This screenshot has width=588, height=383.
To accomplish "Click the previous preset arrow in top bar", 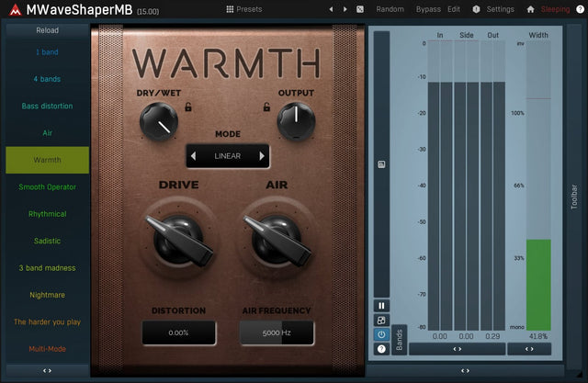I will point(331,9).
